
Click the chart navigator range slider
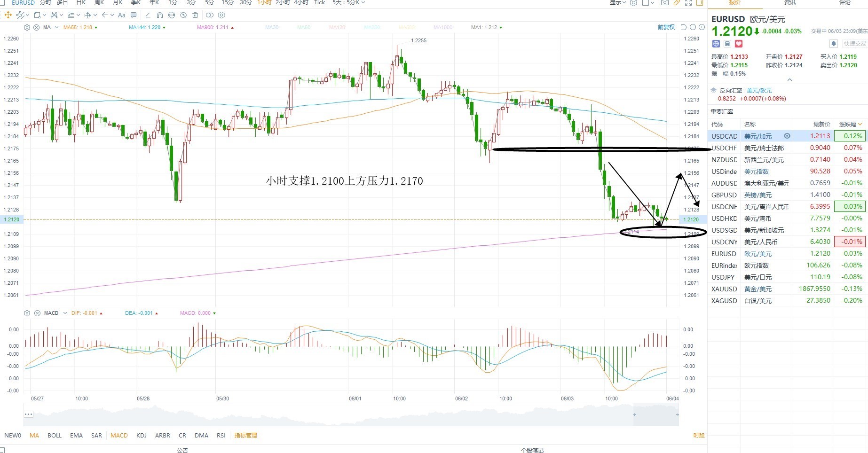click(655, 414)
